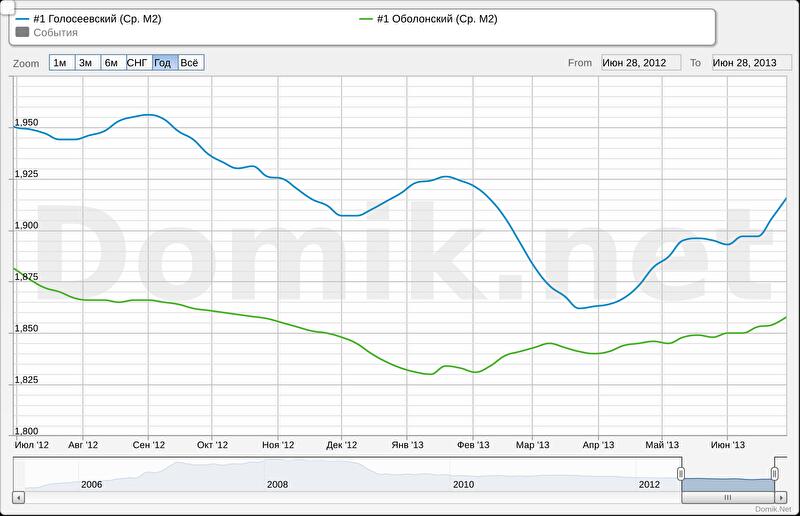The image size is (800, 516).
Task: Choose the Всё zoom option
Action: [x=190, y=63]
